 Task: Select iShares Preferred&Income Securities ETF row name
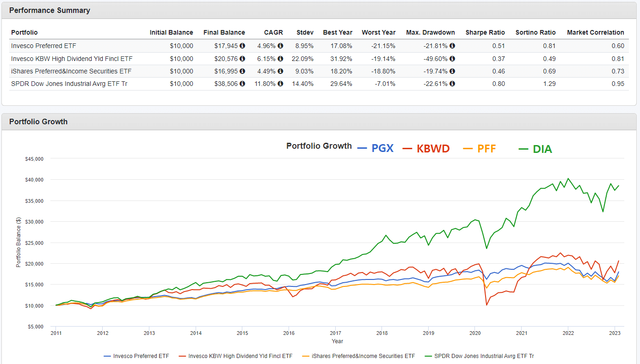pos(71,71)
